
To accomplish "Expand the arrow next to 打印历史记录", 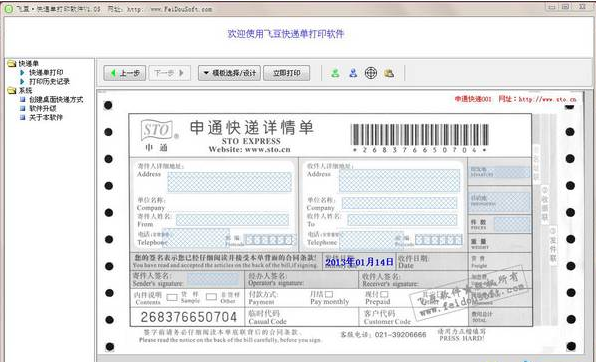I will coord(22,81).
